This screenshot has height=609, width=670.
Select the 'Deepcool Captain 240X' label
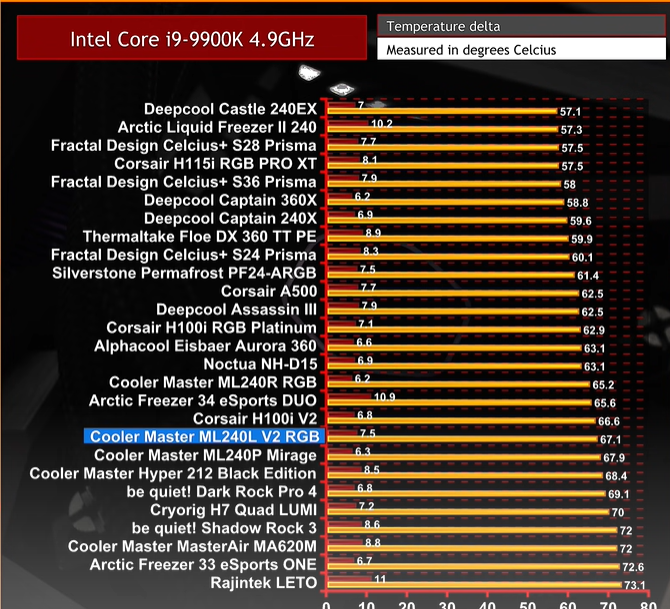(x=230, y=218)
